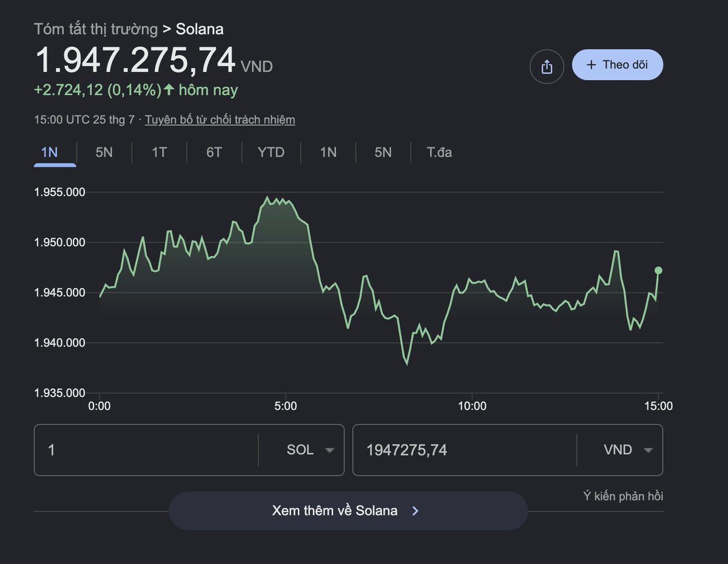Click the 10:00 x-axis time label

pos(472,406)
